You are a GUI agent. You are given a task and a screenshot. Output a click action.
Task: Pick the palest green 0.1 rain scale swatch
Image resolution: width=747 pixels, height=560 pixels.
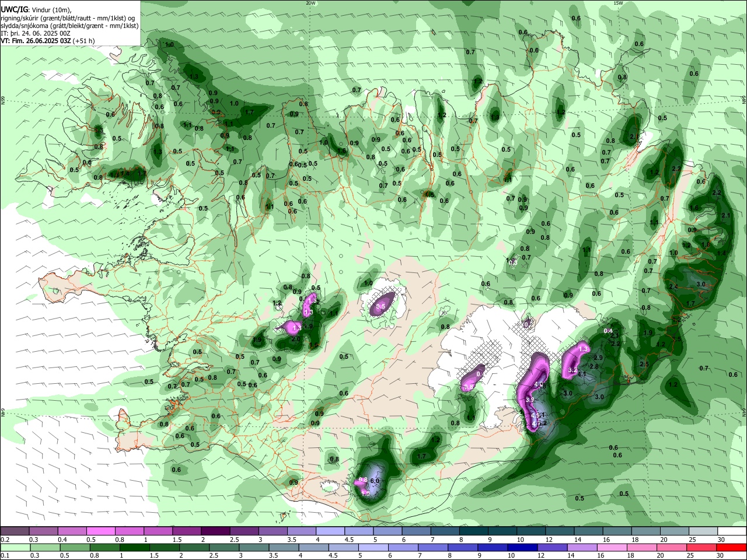15,547
